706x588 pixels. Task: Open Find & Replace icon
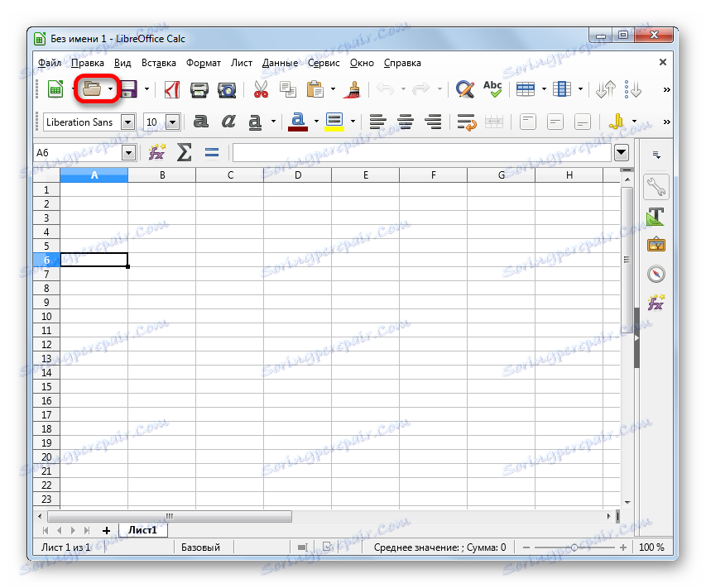pyautogui.click(x=464, y=89)
